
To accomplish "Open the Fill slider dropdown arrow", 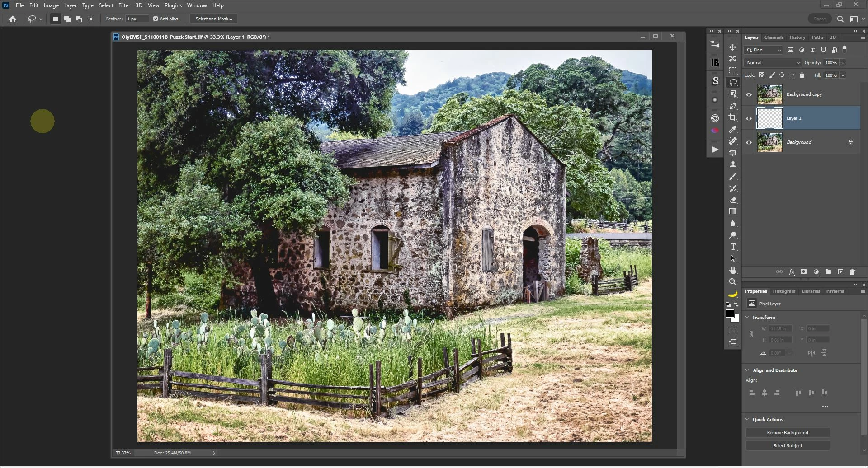I will pos(843,75).
